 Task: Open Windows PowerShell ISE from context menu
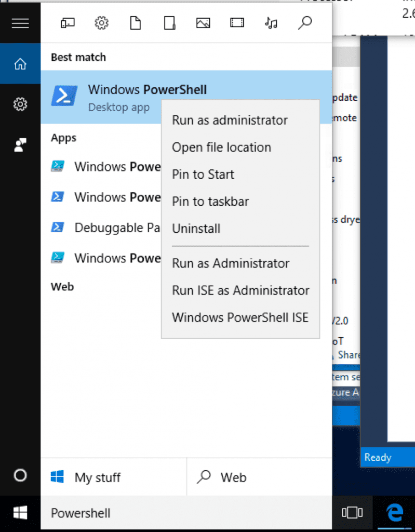(240, 317)
